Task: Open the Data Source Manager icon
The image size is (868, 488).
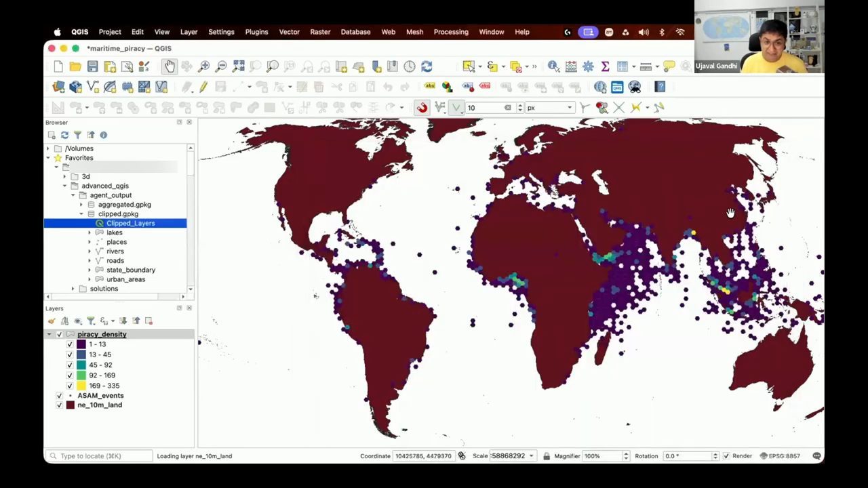Action: pos(58,87)
